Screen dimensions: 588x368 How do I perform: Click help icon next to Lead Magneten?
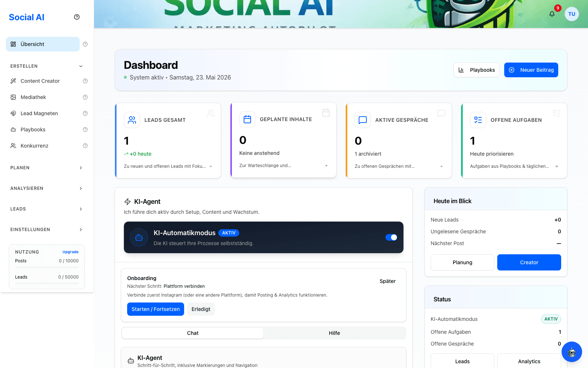[x=85, y=113]
